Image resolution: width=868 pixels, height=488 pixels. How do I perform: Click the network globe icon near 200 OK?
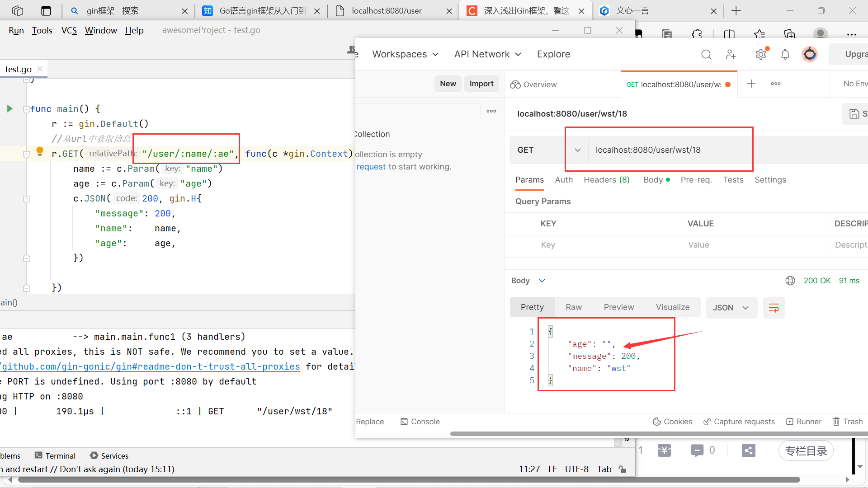tap(790, 281)
